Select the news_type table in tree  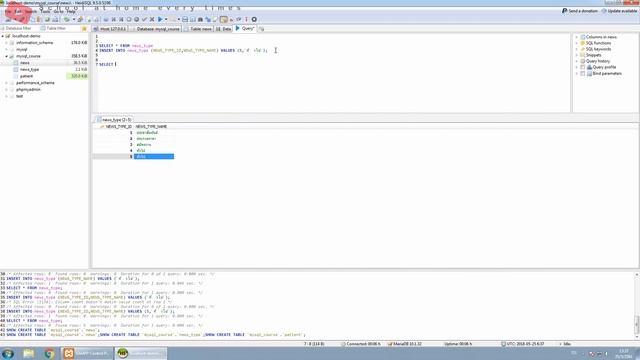29,69
